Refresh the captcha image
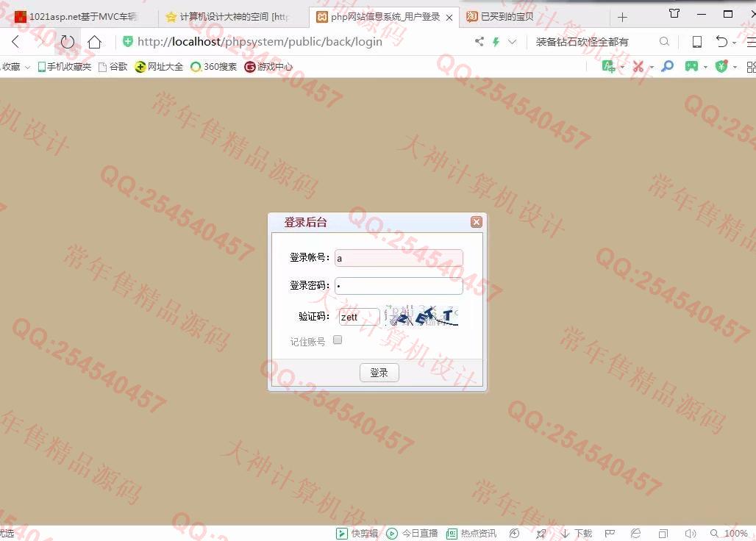This screenshot has height=541, width=756. tap(422, 315)
